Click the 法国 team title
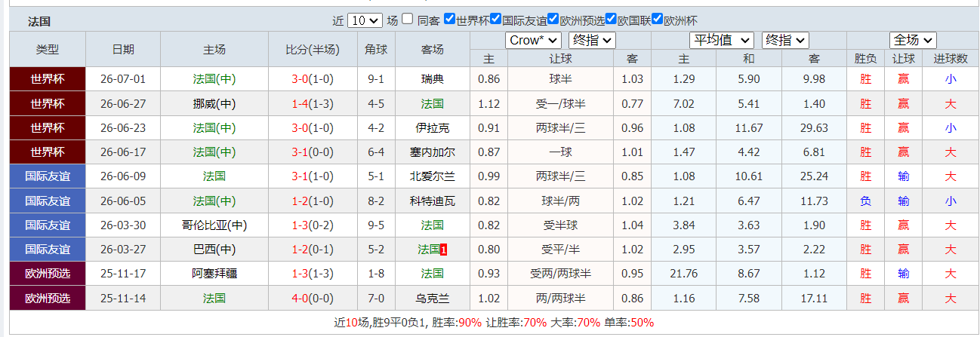The width and height of the screenshot is (980, 337). pyautogui.click(x=39, y=21)
